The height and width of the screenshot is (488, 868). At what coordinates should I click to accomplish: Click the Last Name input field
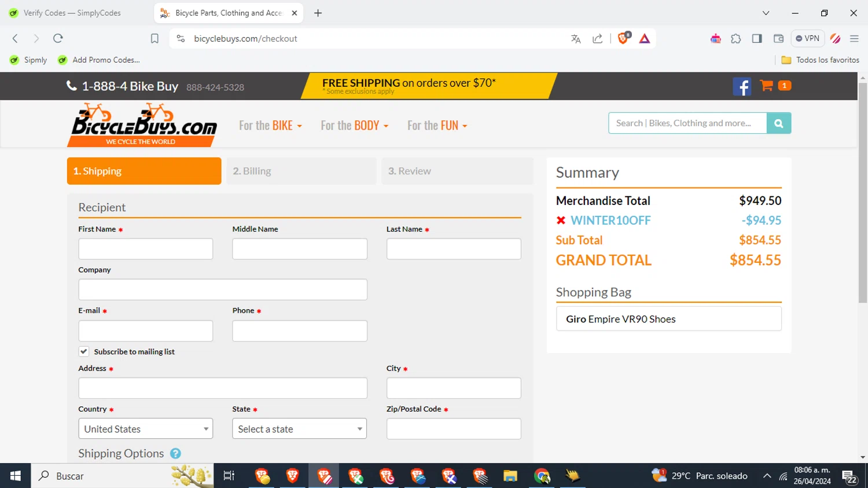coord(454,249)
